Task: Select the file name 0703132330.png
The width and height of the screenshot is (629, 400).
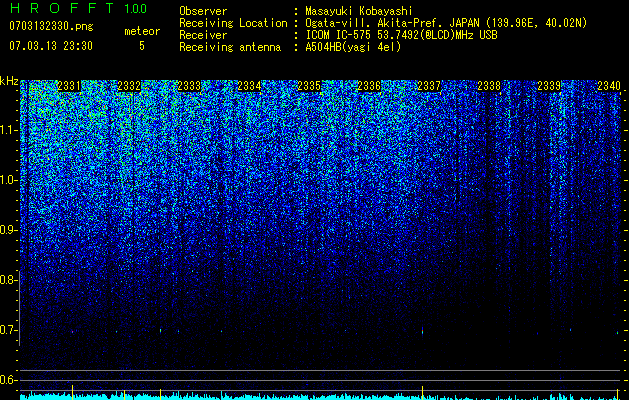Action: click(51, 27)
